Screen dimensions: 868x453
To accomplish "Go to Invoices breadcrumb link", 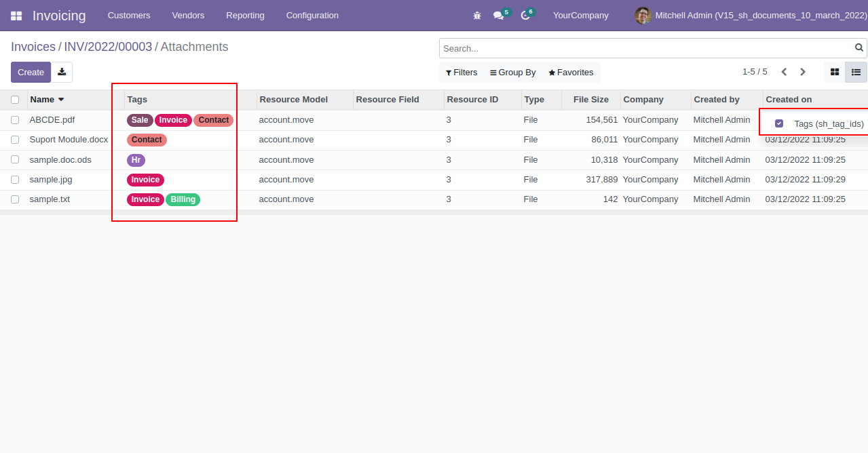I will (x=33, y=47).
